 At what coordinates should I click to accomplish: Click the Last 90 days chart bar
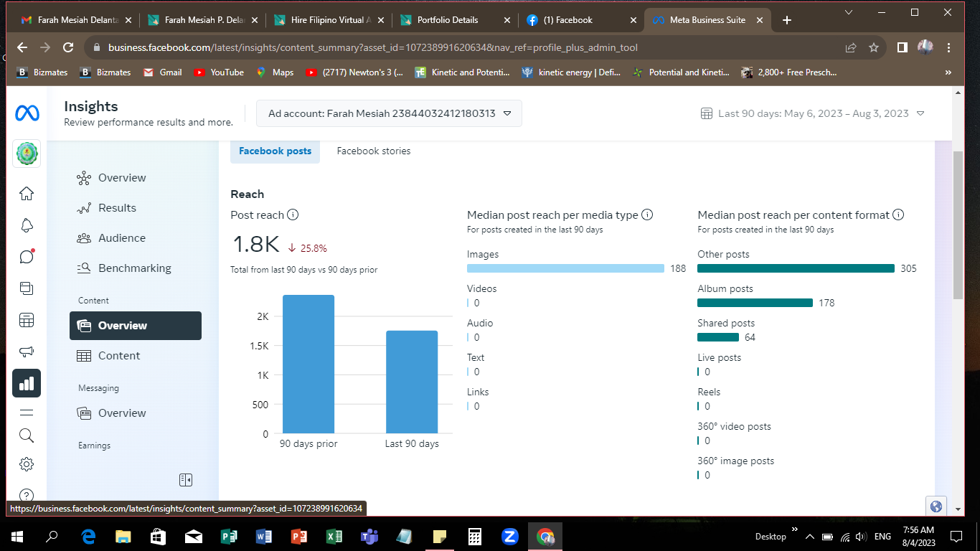click(412, 382)
